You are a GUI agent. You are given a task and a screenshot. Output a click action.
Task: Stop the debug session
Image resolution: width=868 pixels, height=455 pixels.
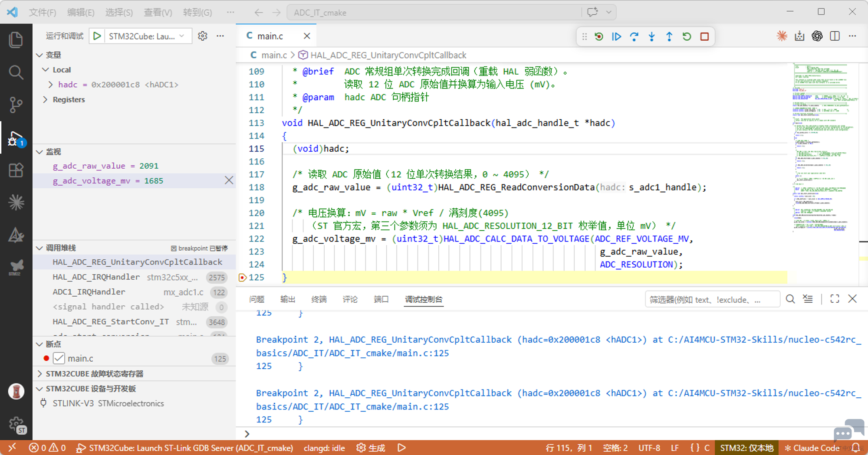click(704, 36)
